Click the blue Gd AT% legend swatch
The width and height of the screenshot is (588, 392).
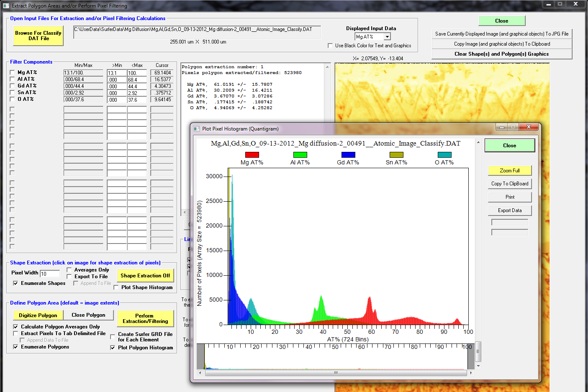(x=348, y=155)
